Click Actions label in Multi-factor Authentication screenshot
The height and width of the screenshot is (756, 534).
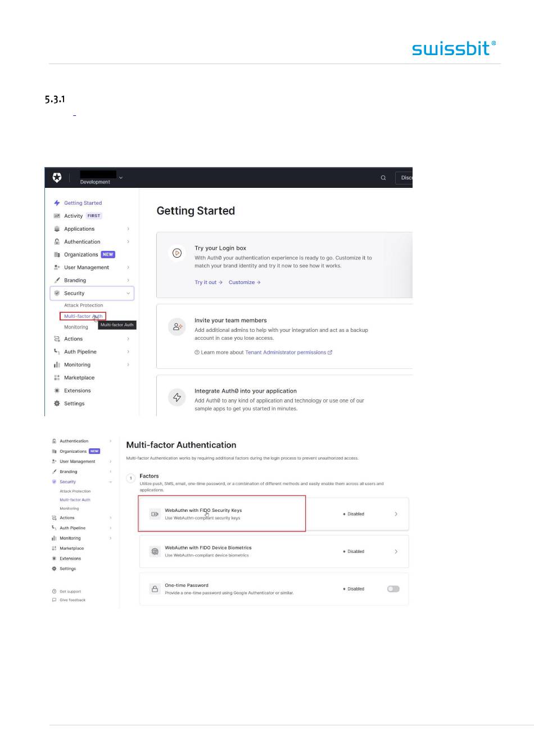click(x=67, y=517)
